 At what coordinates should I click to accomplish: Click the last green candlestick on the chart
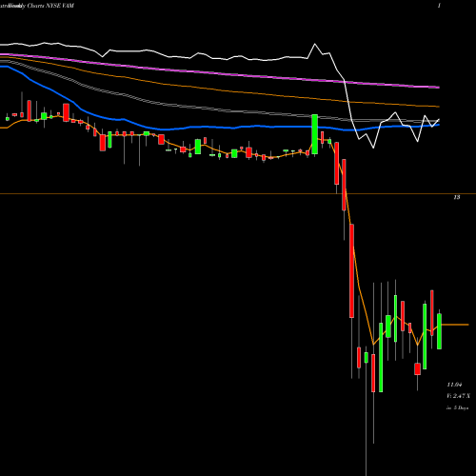tap(439, 331)
